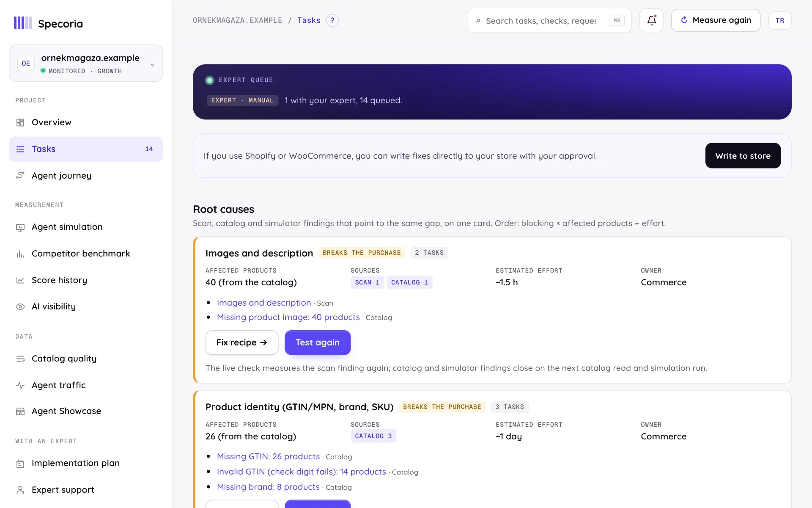Expand the ornekmagaza.example project switcher

click(x=86, y=63)
